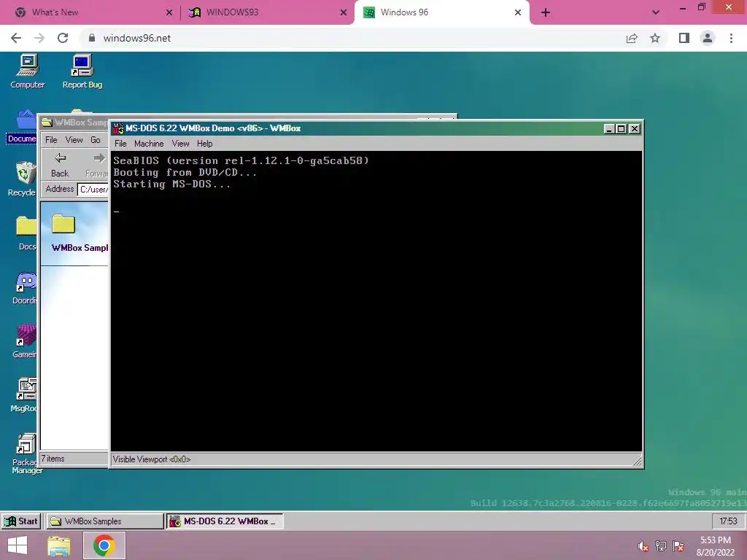Image resolution: width=747 pixels, height=560 pixels.
Task: Switch to WMBox Samples taskbar button
Action: pyautogui.click(x=105, y=521)
